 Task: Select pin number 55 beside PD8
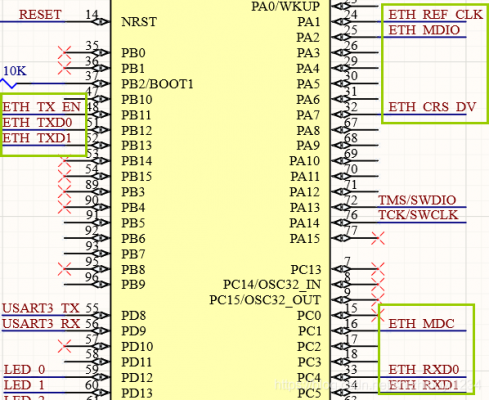92,308
